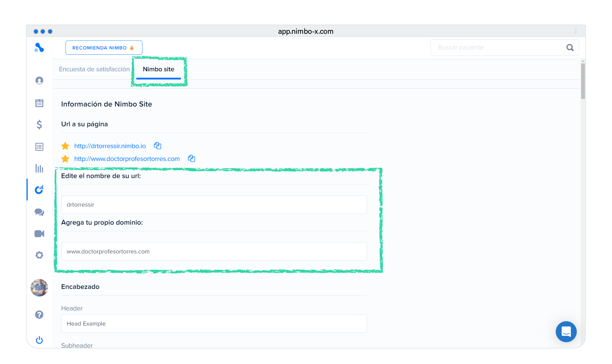The image size is (612, 364).
Task: Open the chat messages icon in sidebar
Action: [x=39, y=212]
